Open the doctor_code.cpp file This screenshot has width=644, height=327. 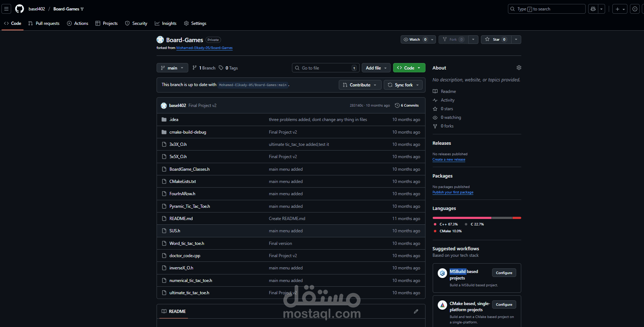click(185, 256)
